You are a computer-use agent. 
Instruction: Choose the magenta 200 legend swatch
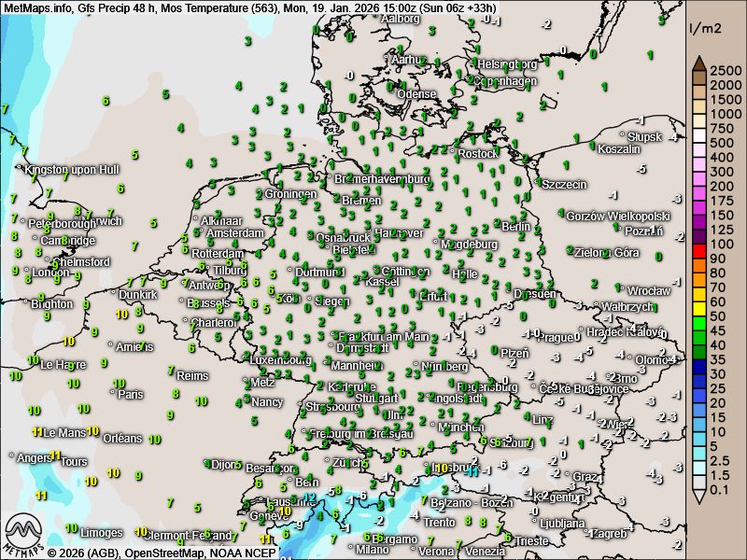(698, 187)
